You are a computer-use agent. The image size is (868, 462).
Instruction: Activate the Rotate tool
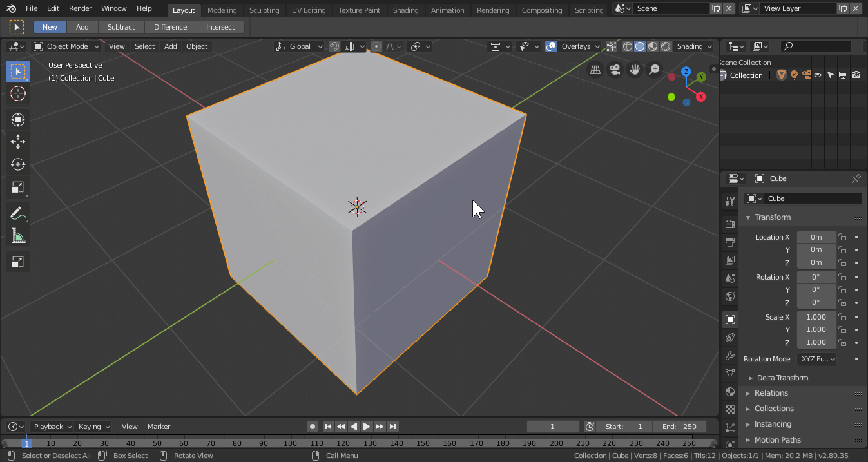[18, 164]
